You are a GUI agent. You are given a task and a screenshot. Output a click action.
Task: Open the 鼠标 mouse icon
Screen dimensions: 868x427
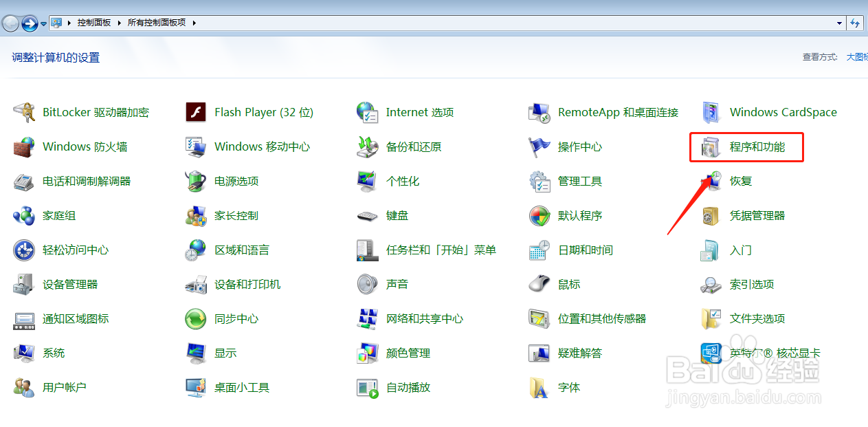[x=539, y=284]
